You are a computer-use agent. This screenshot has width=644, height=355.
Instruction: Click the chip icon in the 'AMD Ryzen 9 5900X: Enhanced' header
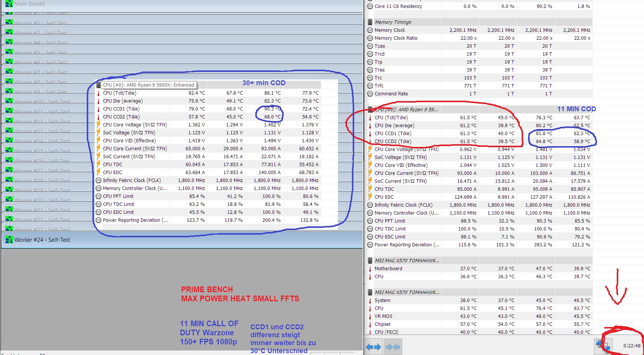coord(98,85)
